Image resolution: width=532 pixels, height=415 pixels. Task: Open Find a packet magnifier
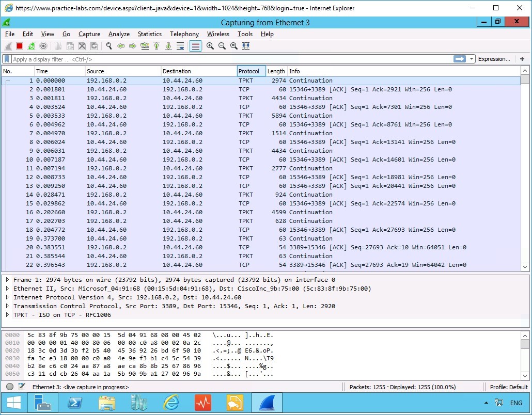tap(109, 46)
